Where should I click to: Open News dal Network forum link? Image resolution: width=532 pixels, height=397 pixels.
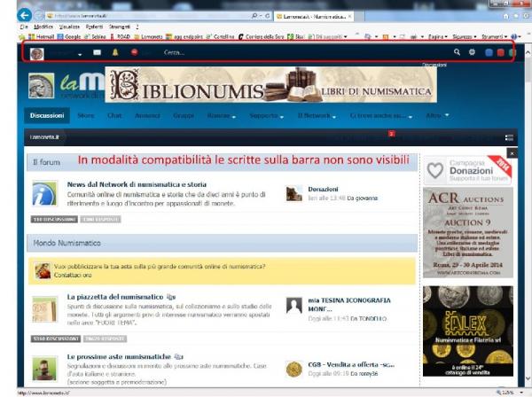pyautogui.click(x=137, y=184)
